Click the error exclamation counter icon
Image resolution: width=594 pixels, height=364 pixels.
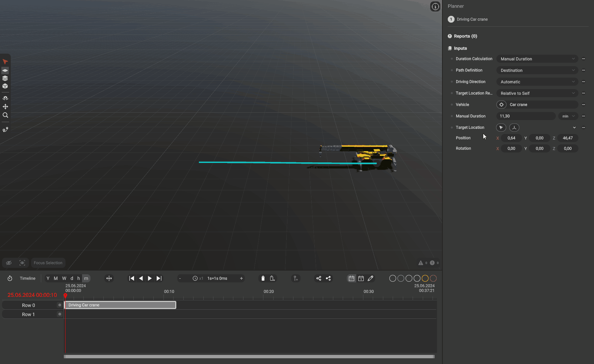tap(432, 263)
